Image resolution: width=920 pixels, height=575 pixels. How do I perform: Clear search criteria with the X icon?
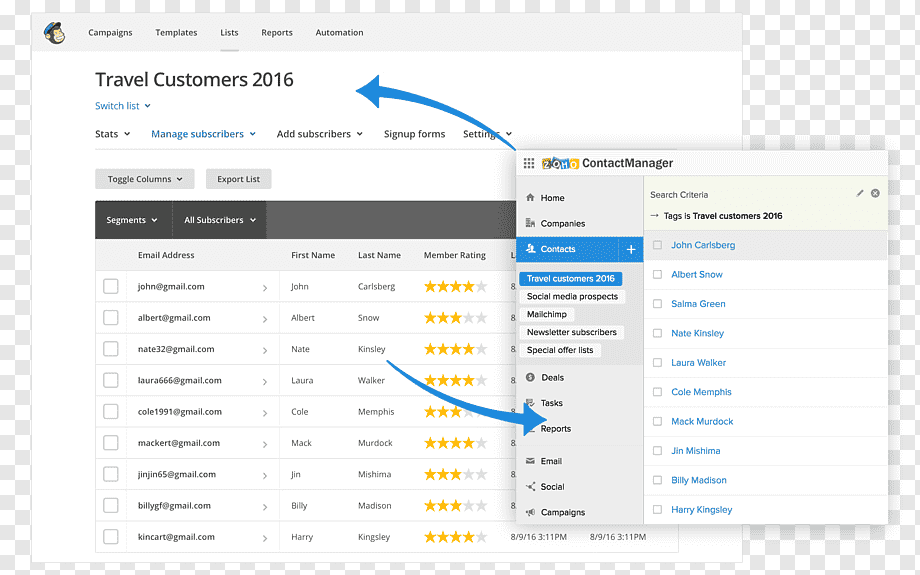coord(875,193)
